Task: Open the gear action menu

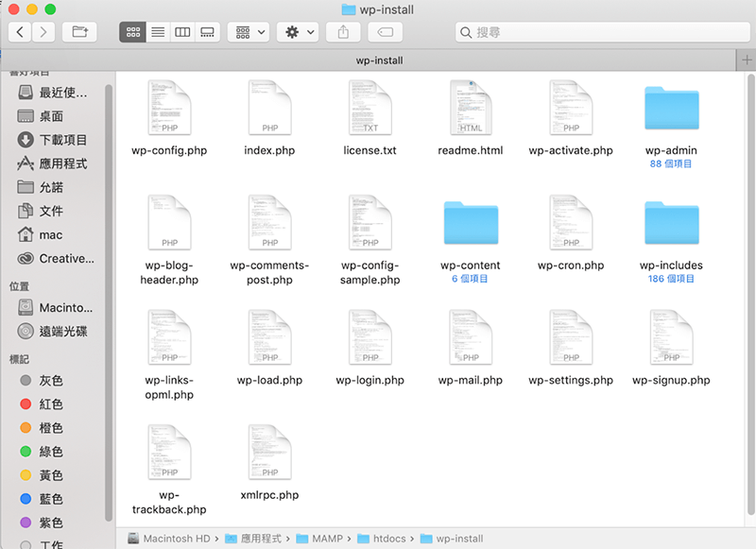Action: click(298, 32)
